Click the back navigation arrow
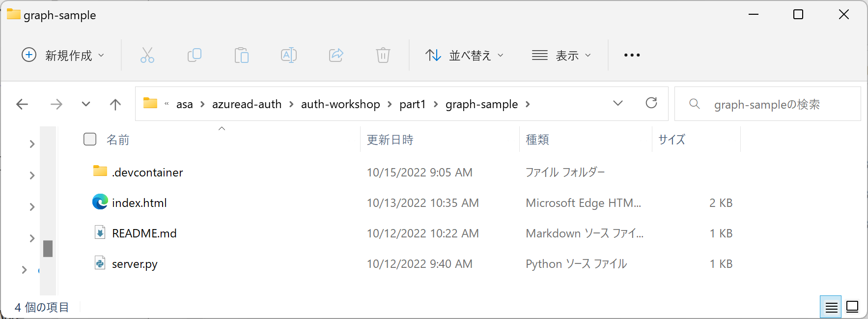Viewport: 868px width, 319px height. [x=22, y=104]
